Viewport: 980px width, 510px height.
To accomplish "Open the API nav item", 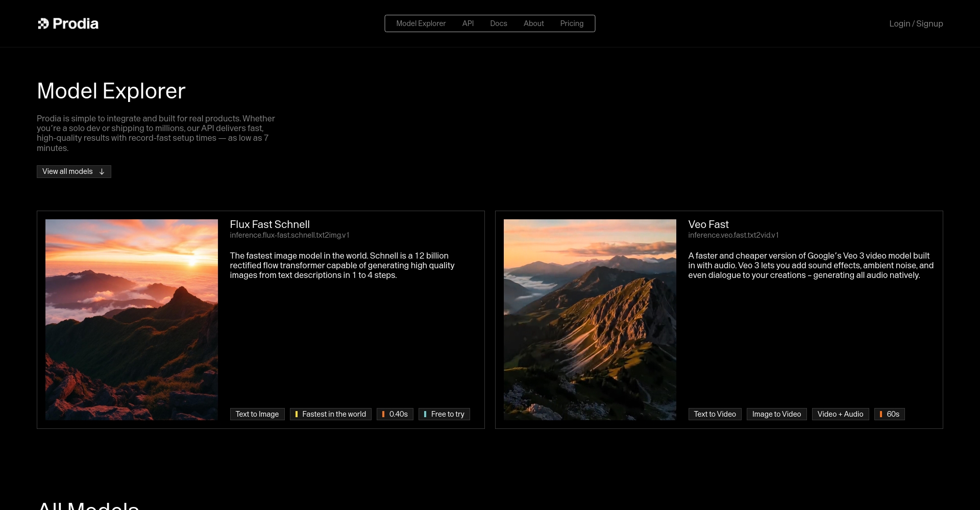I will [468, 23].
